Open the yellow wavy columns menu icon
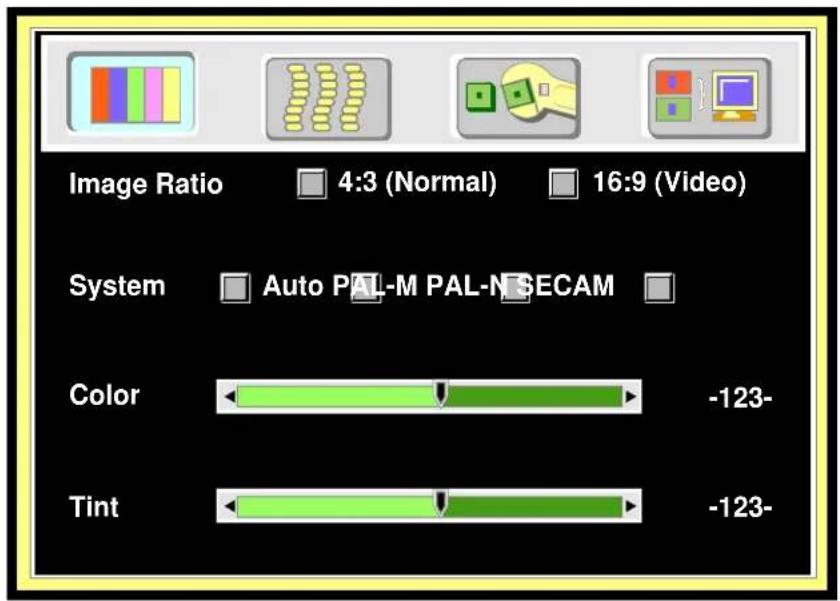840x601 pixels. (328, 99)
